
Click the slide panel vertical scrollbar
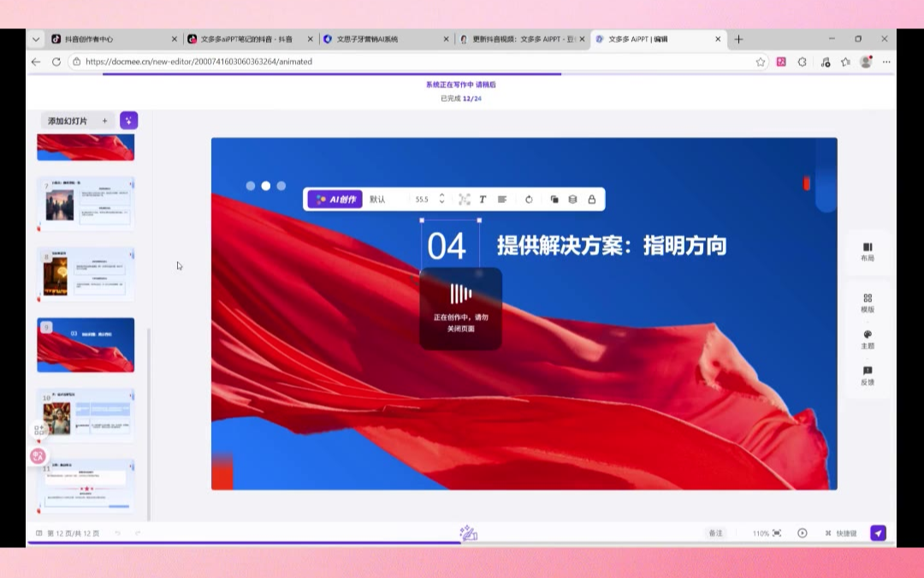(149, 424)
